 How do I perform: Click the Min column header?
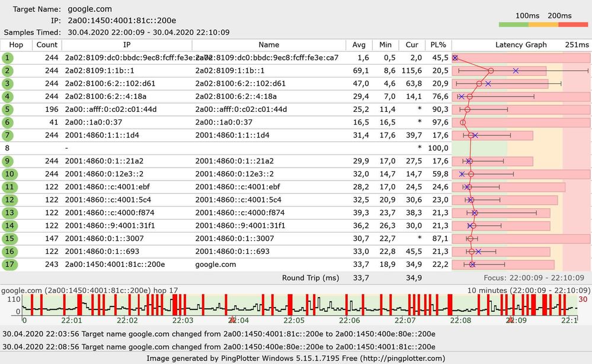point(385,45)
